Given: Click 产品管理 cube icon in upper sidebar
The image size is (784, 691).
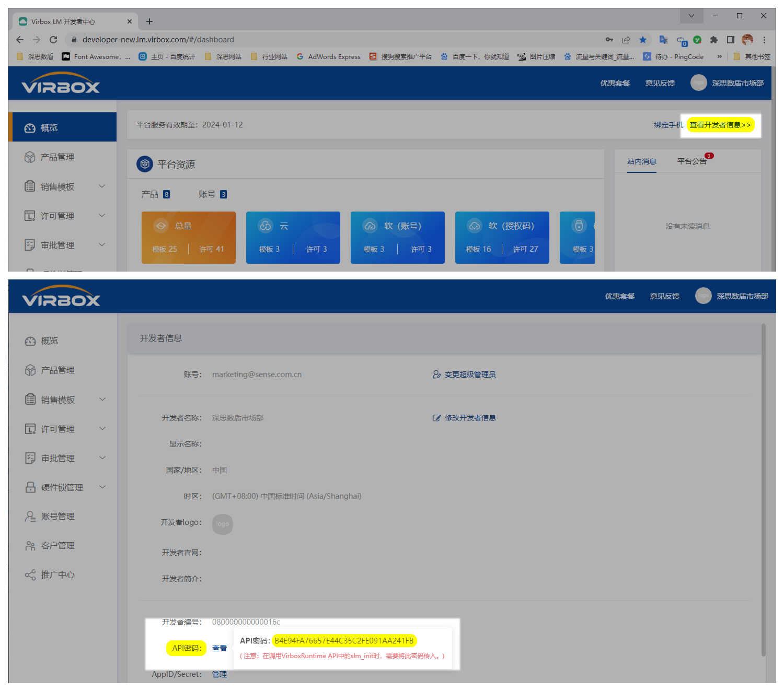Looking at the screenshot, I should pos(30,157).
